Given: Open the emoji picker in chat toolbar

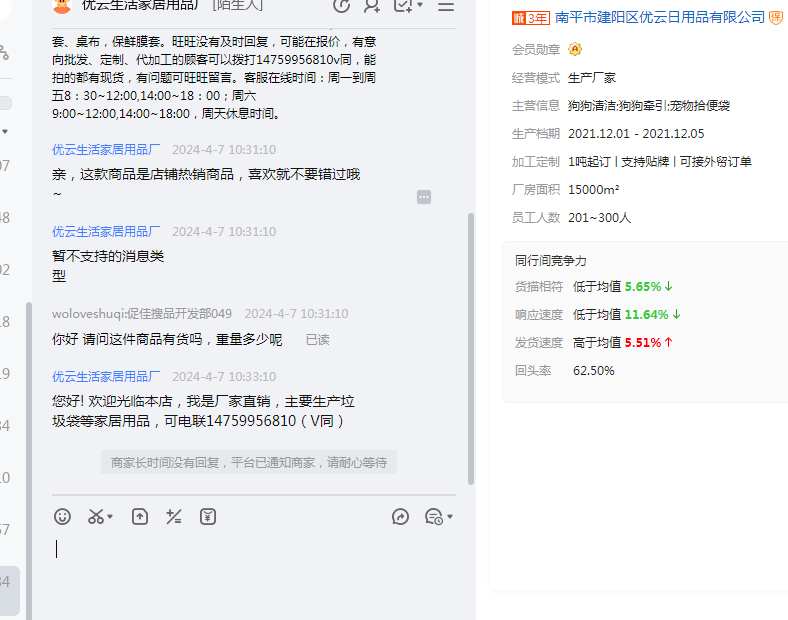Looking at the screenshot, I should click(63, 517).
